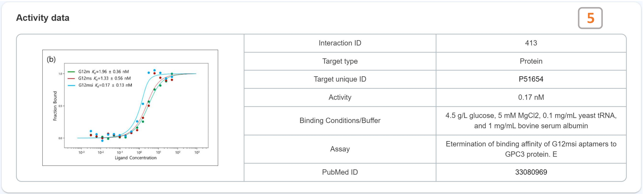Select the Assay label cell
This screenshot has height=194, width=644.
coord(340,149)
